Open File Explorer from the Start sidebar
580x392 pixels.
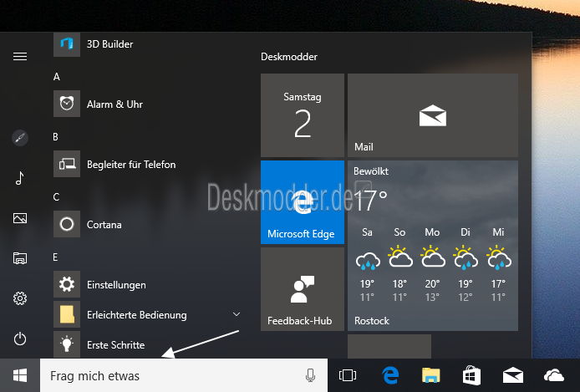20,258
